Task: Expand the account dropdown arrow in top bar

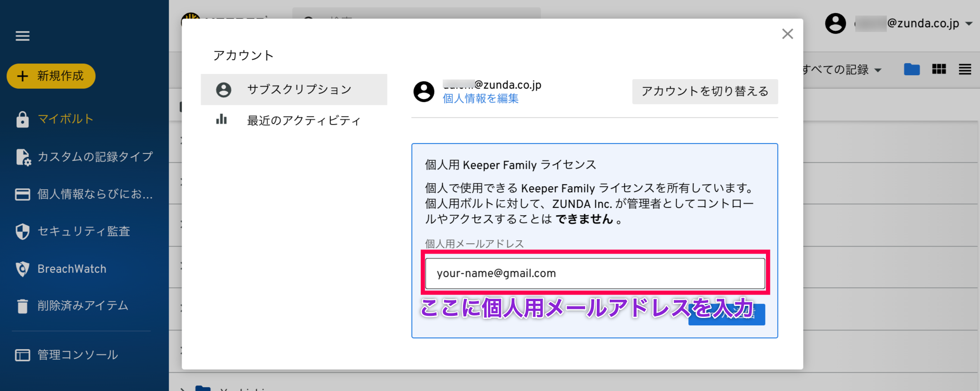Action: pyautogui.click(x=969, y=24)
